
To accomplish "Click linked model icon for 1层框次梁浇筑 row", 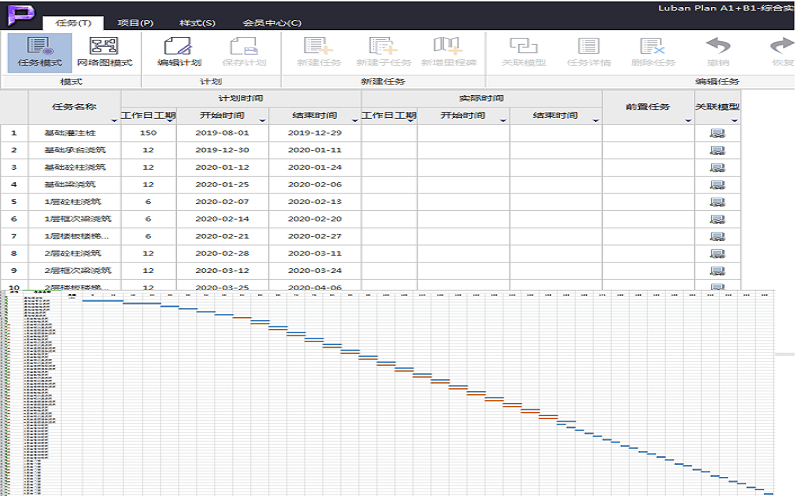I will [717, 219].
